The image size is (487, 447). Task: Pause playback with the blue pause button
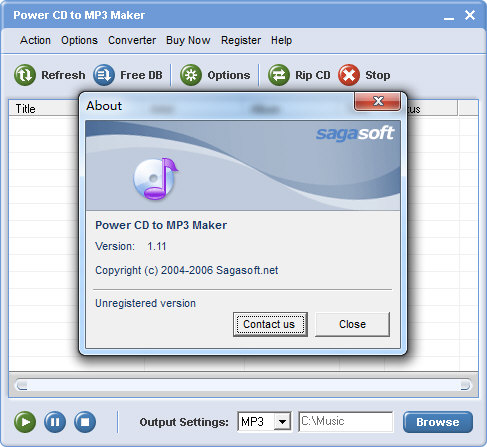pos(55,422)
